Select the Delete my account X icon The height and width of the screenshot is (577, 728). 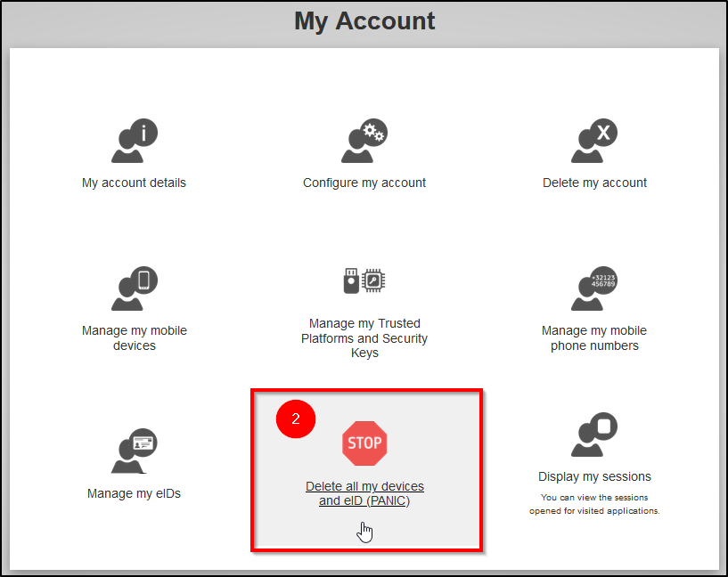tap(594, 141)
